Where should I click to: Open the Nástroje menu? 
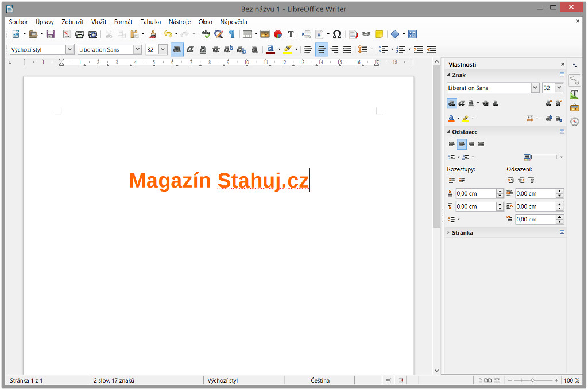click(180, 22)
